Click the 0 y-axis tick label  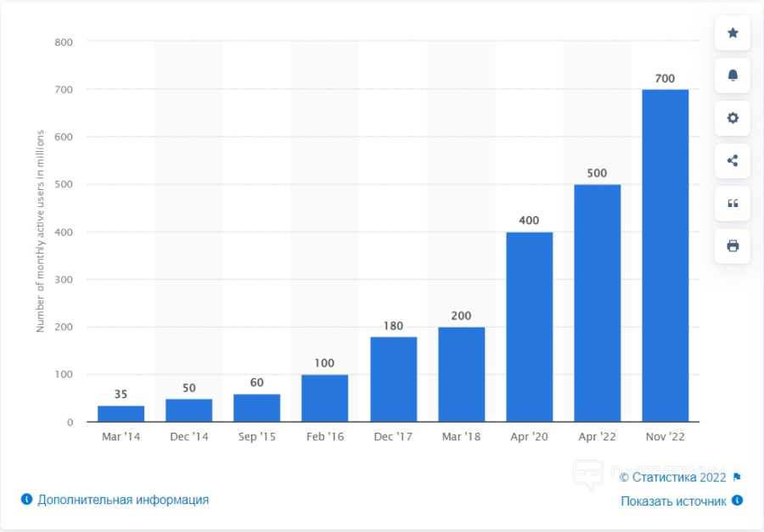point(70,423)
